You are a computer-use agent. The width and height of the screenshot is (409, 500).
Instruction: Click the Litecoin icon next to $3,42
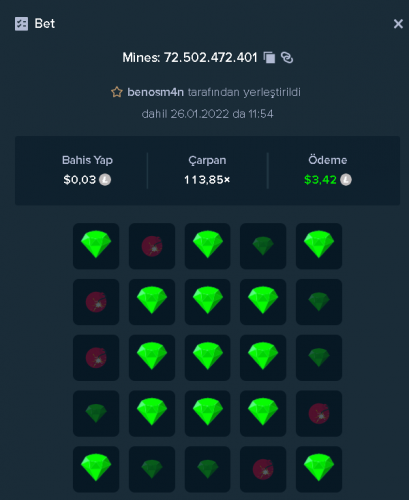point(346,180)
